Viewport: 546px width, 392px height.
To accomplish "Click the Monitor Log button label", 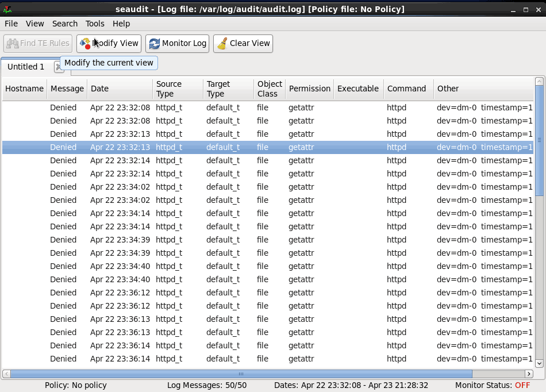I will (x=184, y=43).
